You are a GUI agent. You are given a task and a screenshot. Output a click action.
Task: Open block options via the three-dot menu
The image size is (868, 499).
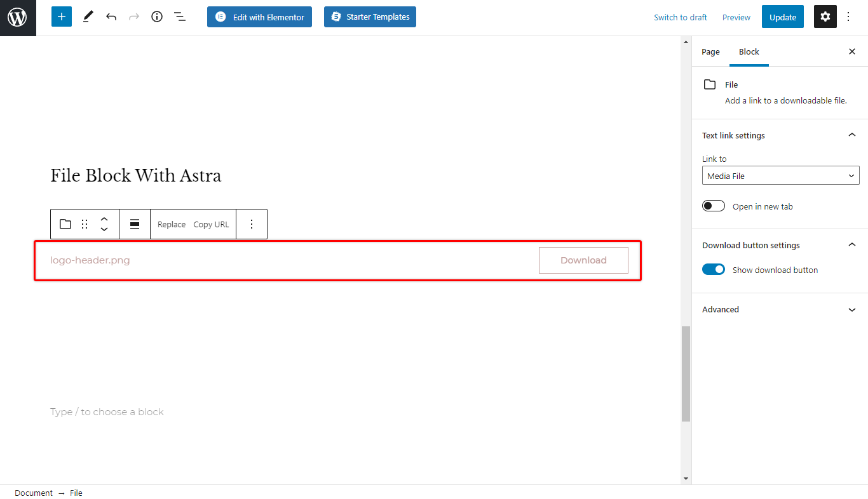click(x=252, y=224)
